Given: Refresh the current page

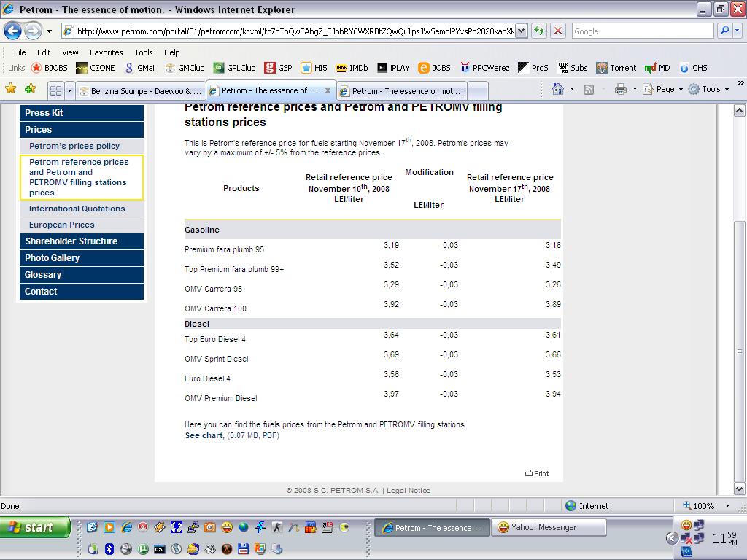Looking at the screenshot, I should pyautogui.click(x=539, y=31).
